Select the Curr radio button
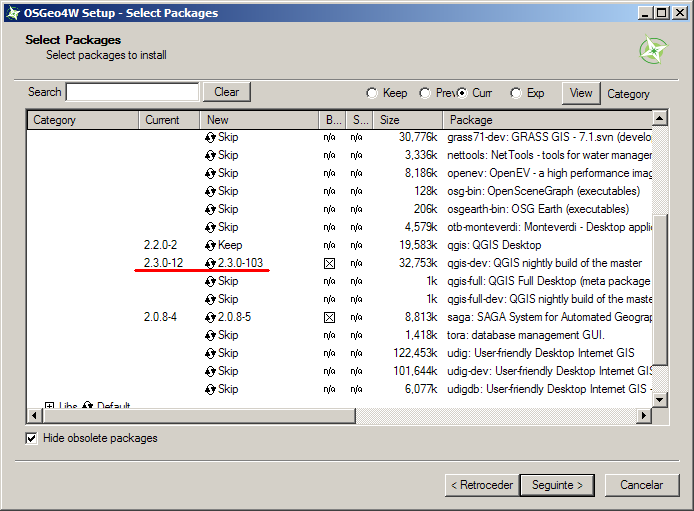Image resolution: width=694 pixels, height=511 pixels. tap(462, 93)
